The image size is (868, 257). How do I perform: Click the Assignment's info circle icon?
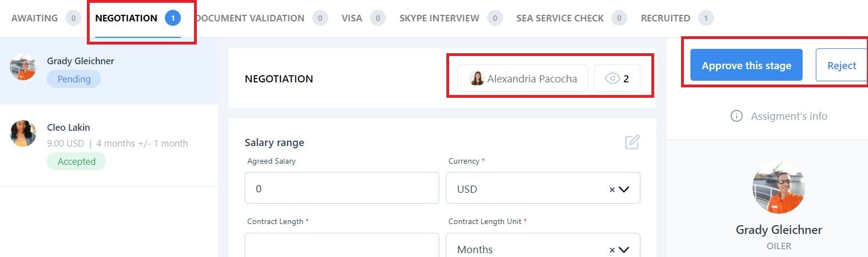[736, 116]
